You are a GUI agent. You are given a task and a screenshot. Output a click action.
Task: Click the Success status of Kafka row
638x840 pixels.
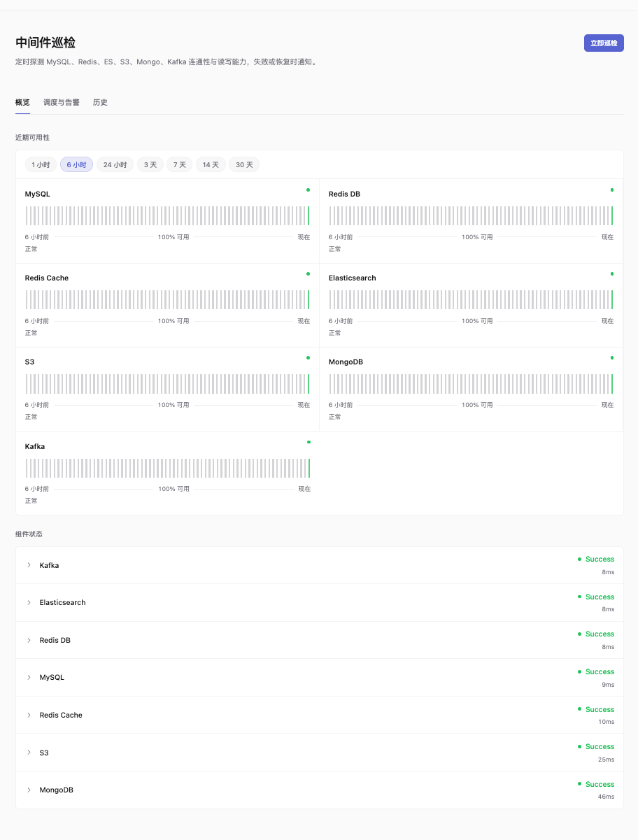tap(596, 560)
